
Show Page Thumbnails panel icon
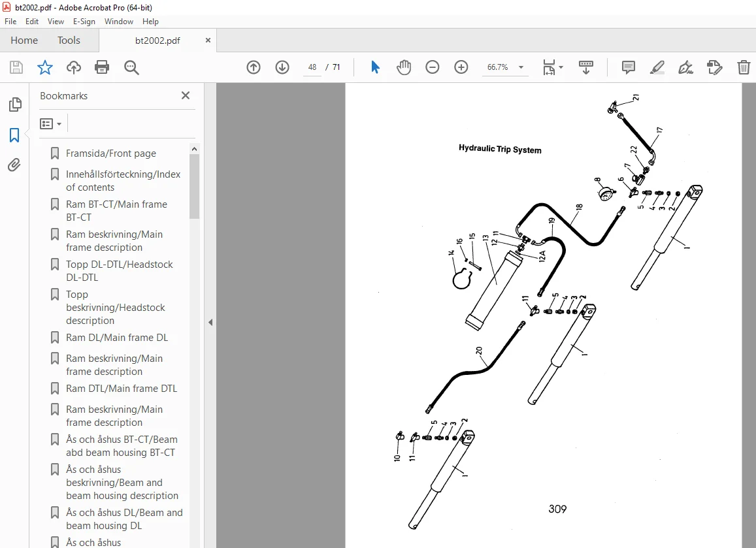15,104
